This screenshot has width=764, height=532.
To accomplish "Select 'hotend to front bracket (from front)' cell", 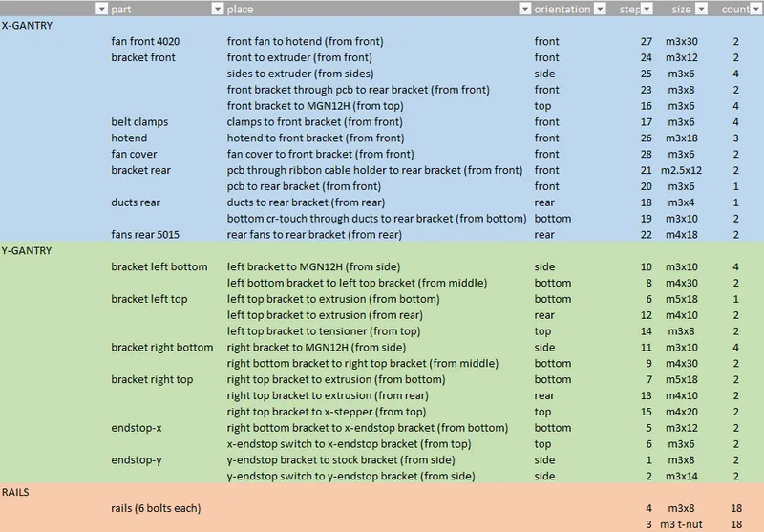I will tap(316, 138).
